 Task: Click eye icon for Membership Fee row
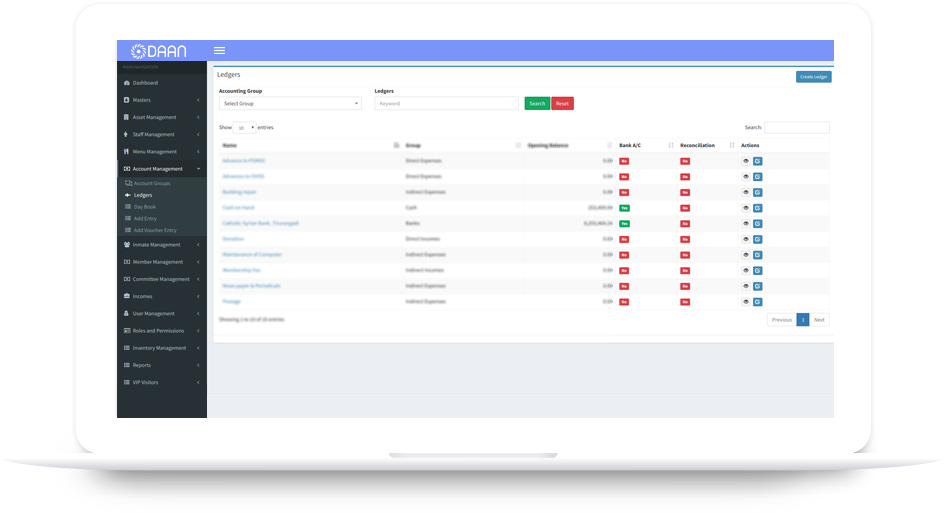(746, 270)
